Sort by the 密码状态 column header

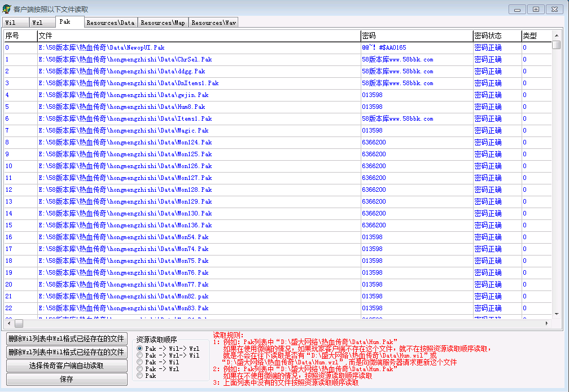pos(496,36)
